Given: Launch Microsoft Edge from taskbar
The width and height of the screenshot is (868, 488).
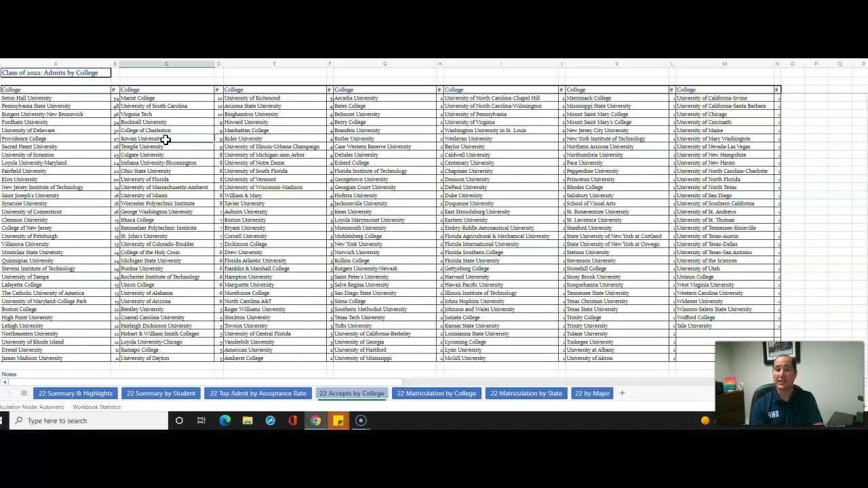Looking at the screenshot, I should point(224,421).
